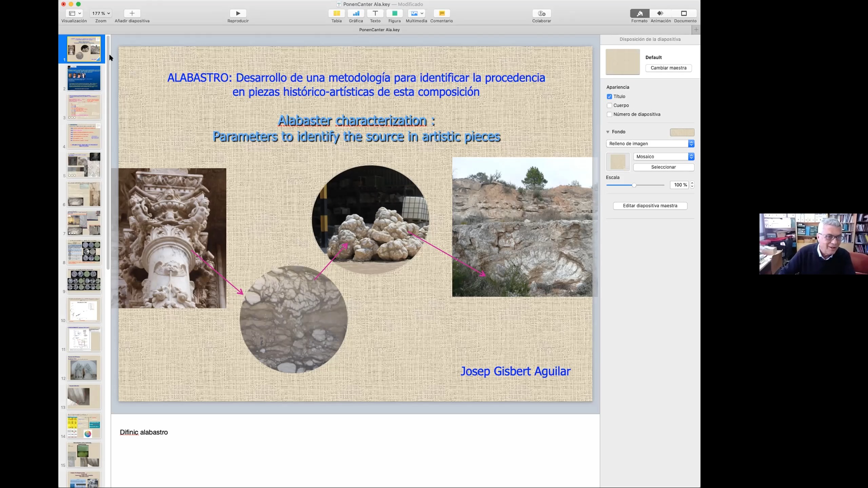Click the Cambiar maestra button
The height and width of the screenshot is (488, 868).
point(668,68)
